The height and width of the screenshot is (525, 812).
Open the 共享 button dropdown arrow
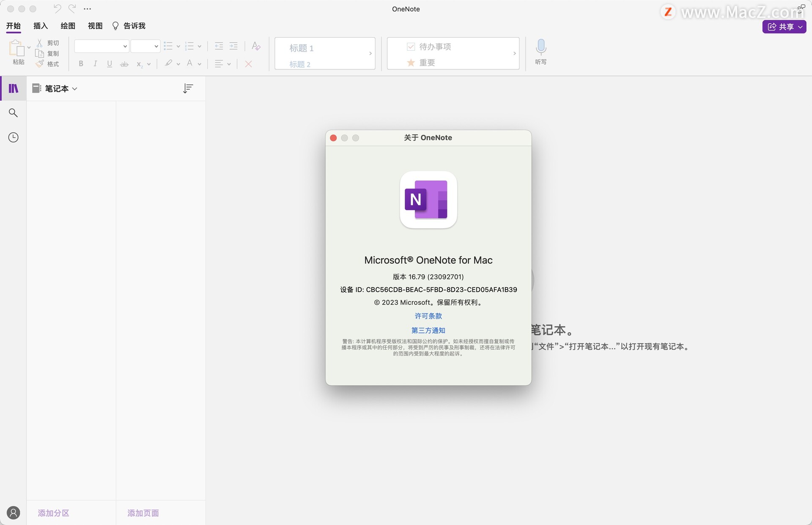pos(800,27)
